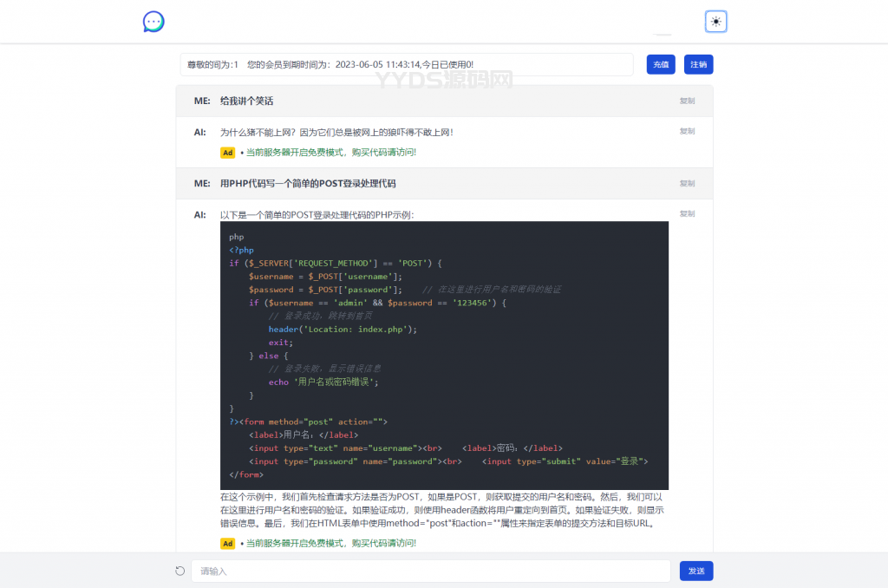Viewport: 888px width, 588px height.
Task: Click the AI joke answer text
Action: click(x=336, y=132)
